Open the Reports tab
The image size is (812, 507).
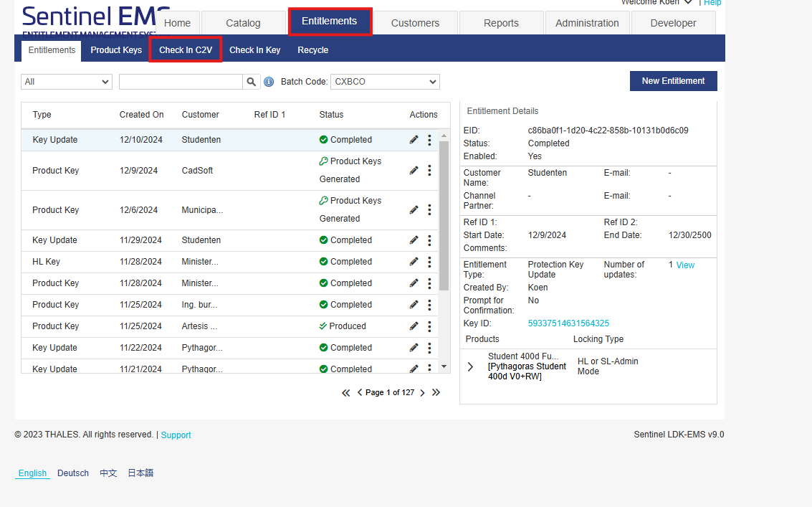(x=501, y=23)
